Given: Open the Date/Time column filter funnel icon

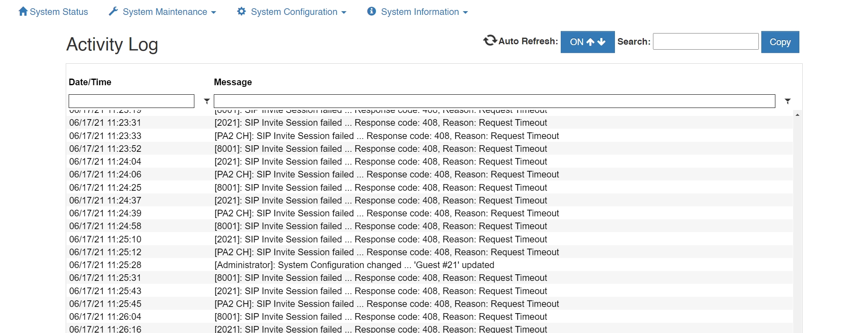Looking at the screenshot, I should 206,101.
